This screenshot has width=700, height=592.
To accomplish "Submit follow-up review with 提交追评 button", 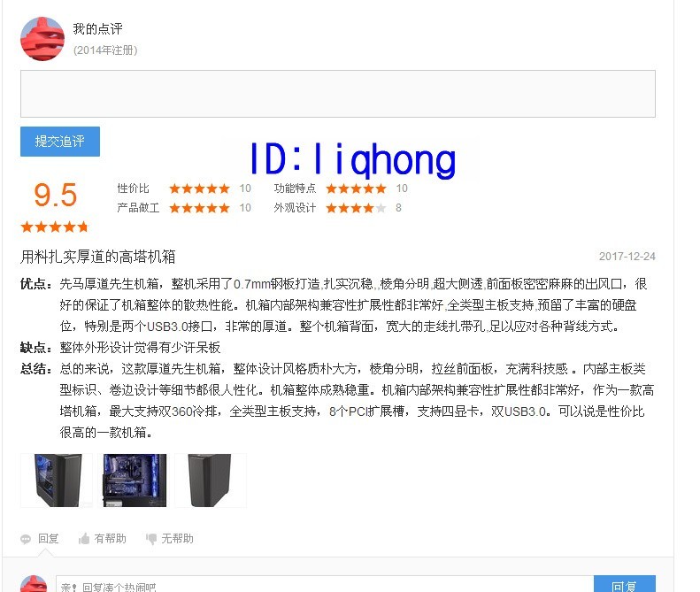I will [x=60, y=142].
